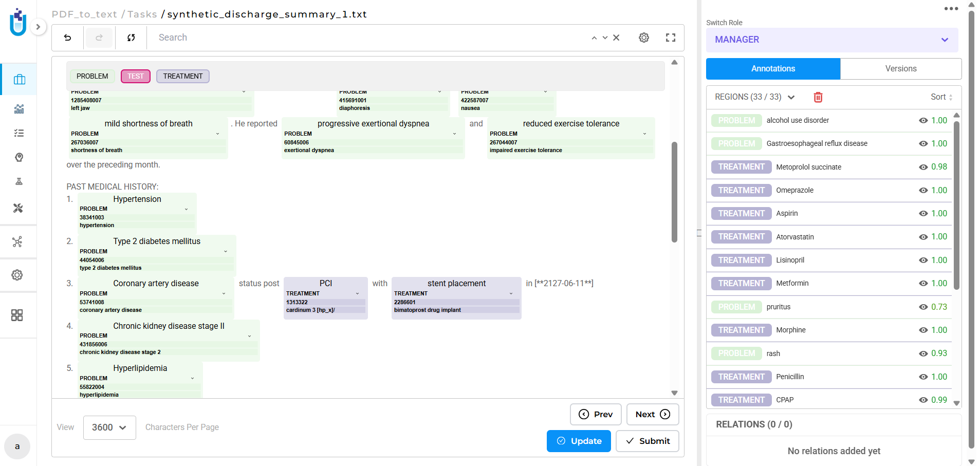
Task: Select the pink TEST label tag
Action: pos(136,76)
